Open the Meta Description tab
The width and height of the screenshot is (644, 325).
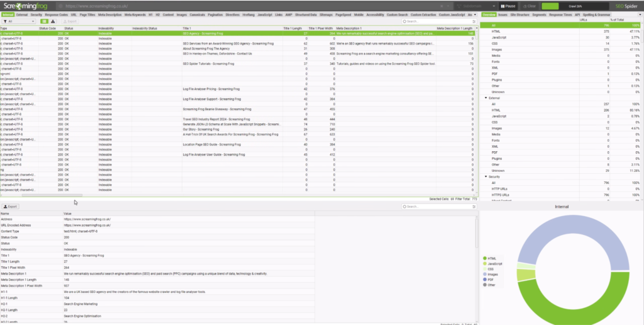pyautogui.click(x=109, y=15)
